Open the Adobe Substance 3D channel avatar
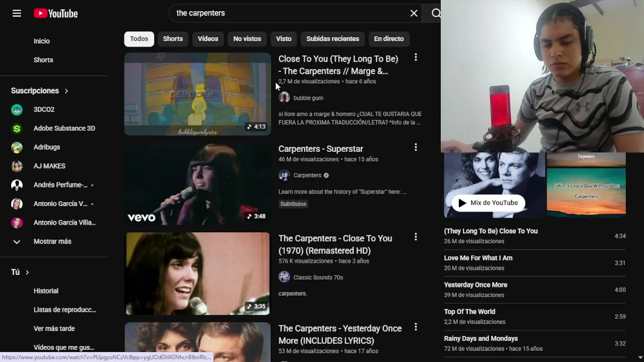The image size is (644, 362). [x=17, y=128]
